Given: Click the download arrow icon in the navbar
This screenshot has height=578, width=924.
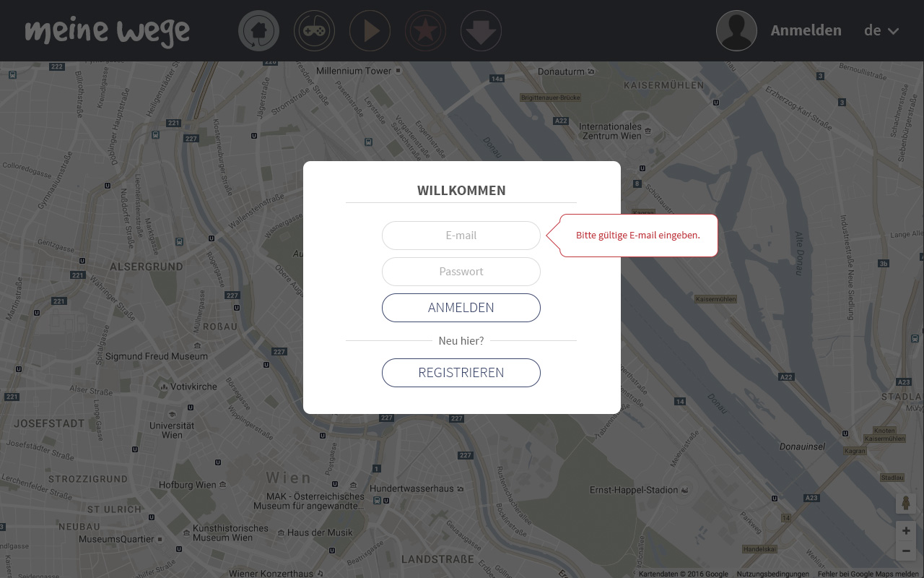Looking at the screenshot, I should pyautogui.click(x=481, y=30).
